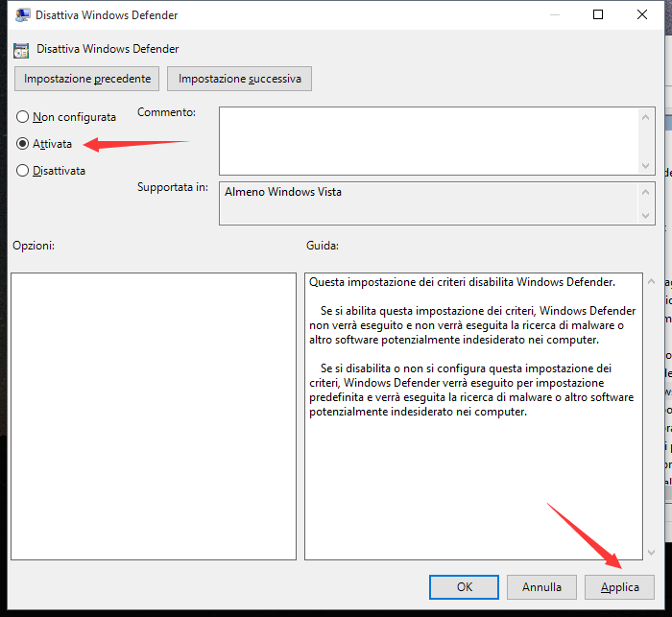
Task: Click up arrow of Supportata in scrollbar
Action: pos(646,192)
